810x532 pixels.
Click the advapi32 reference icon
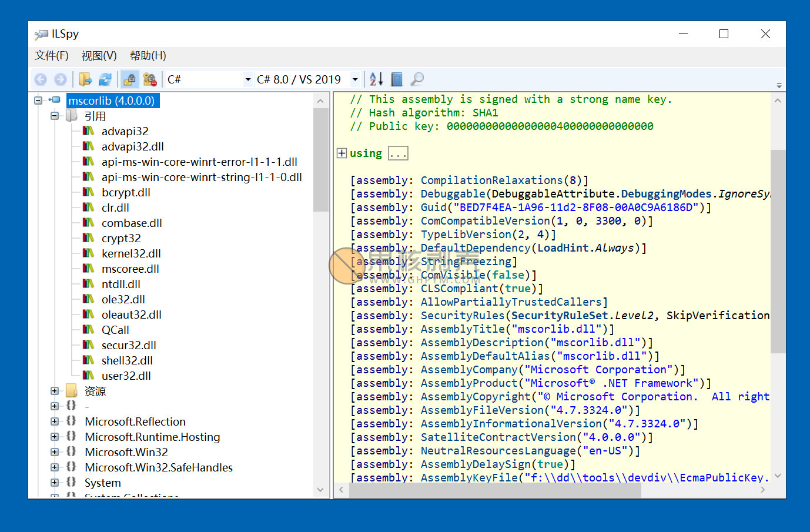(x=88, y=131)
